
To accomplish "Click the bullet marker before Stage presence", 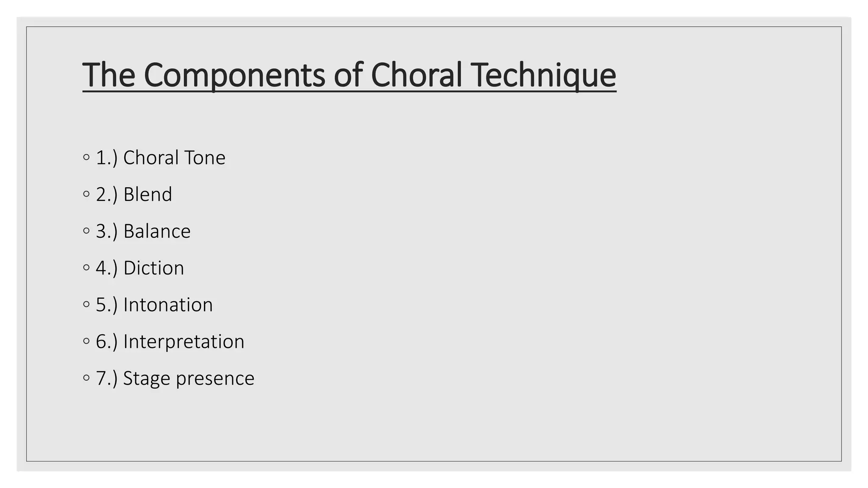I will (86, 378).
